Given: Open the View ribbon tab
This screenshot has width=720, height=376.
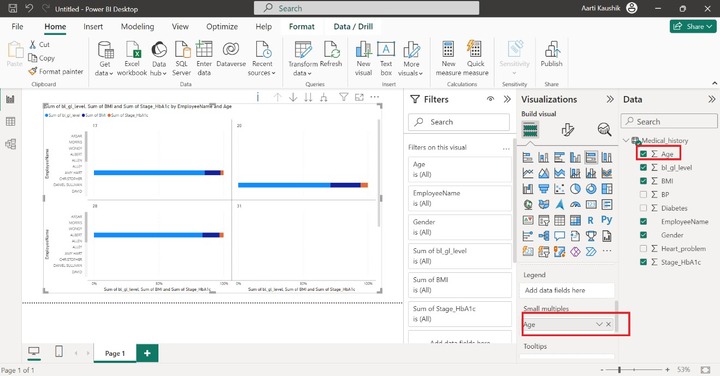Looking at the screenshot, I should 180,27.
